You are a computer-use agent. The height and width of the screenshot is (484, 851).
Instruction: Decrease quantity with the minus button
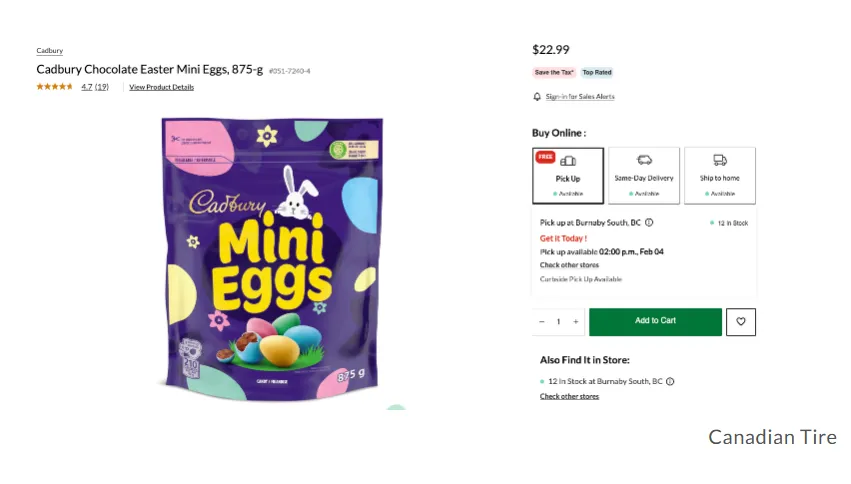click(542, 322)
